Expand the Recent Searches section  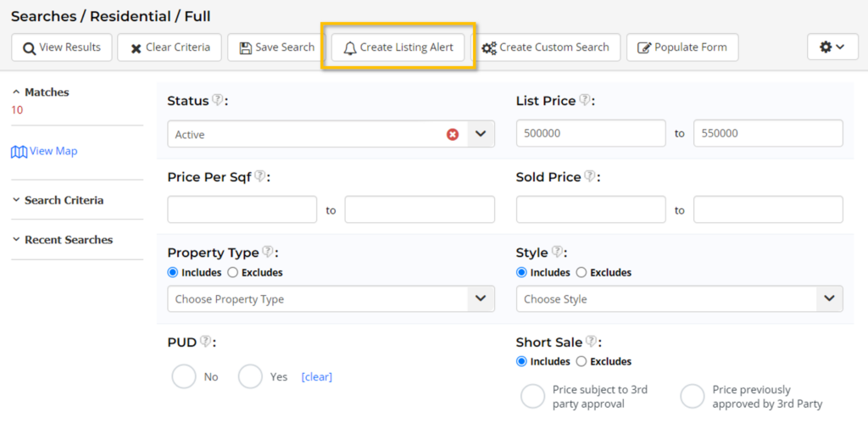click(x=68, y=240)
